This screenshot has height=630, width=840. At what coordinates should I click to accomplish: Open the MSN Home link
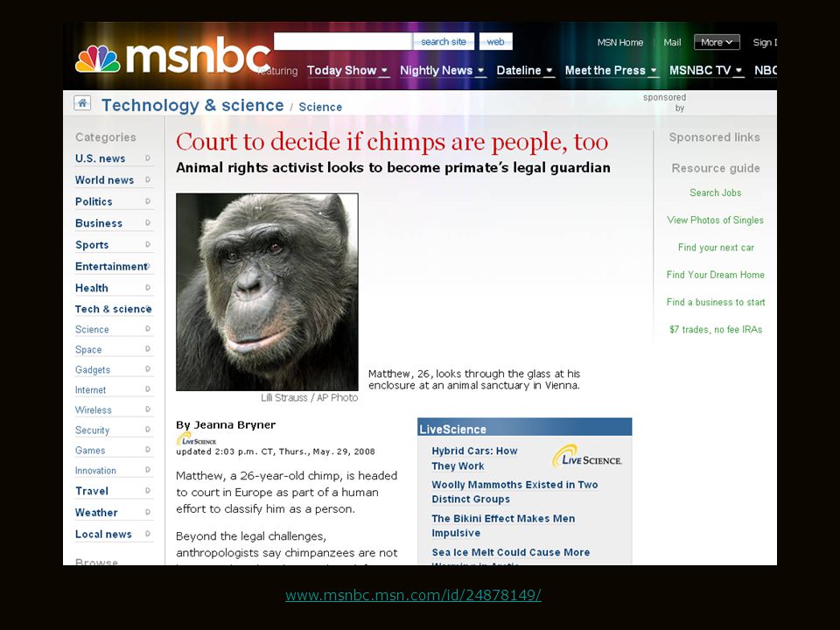(620, 42)
